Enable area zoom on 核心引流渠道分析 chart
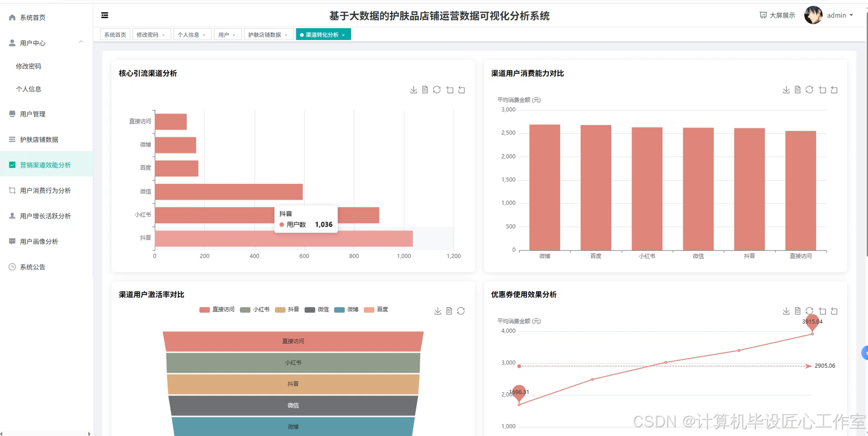The height and width of the screenshot is (436, 868). pos(450,90)
